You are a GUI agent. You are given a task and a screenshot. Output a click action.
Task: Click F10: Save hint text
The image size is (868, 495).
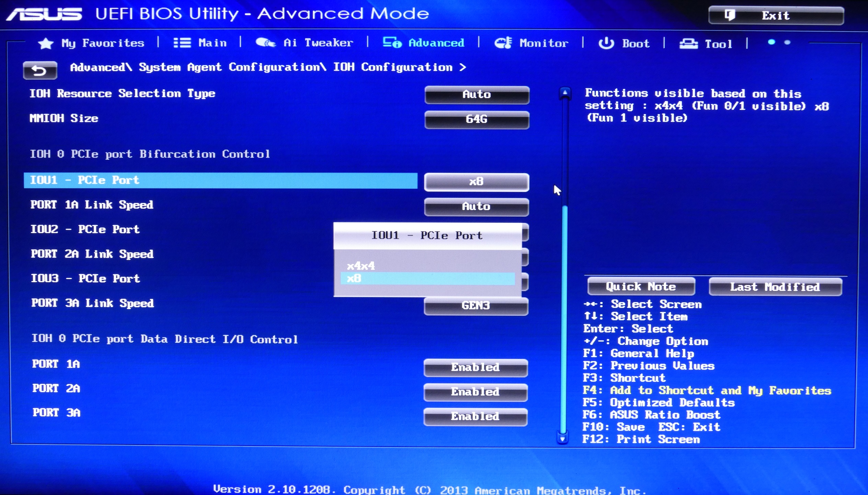[x=614, y=427]
